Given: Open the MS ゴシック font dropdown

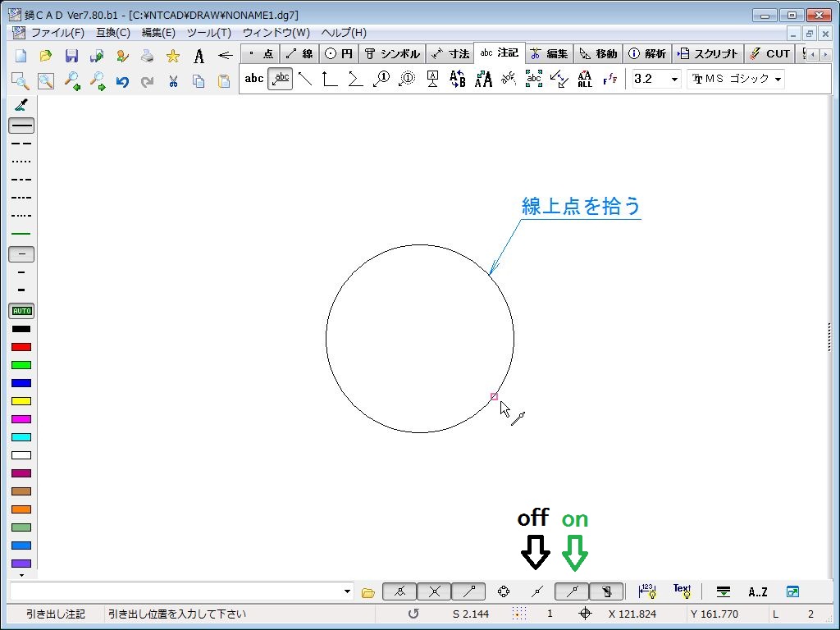Looking at the screenshot, I should tap(777, 79).
